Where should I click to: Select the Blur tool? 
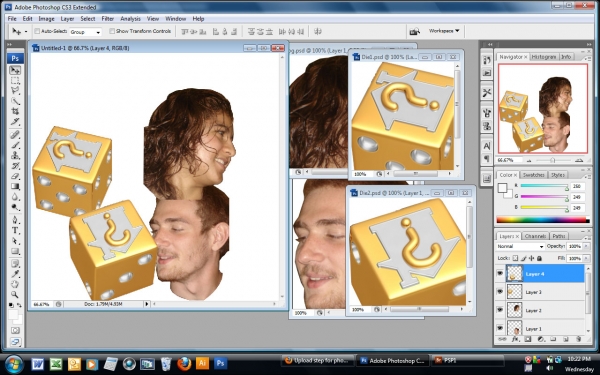tap(15, 197)
